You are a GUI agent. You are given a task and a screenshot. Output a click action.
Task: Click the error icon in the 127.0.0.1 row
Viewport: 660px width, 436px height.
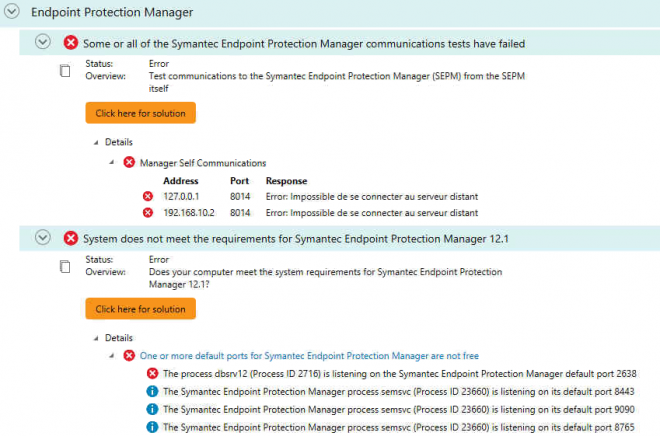coord(148,197)
